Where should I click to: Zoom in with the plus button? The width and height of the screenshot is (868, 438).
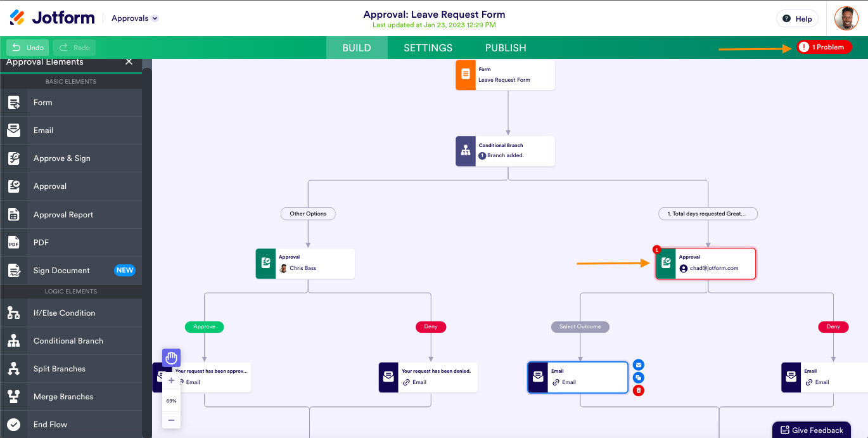pyautogui.click(x=171, y=381)
